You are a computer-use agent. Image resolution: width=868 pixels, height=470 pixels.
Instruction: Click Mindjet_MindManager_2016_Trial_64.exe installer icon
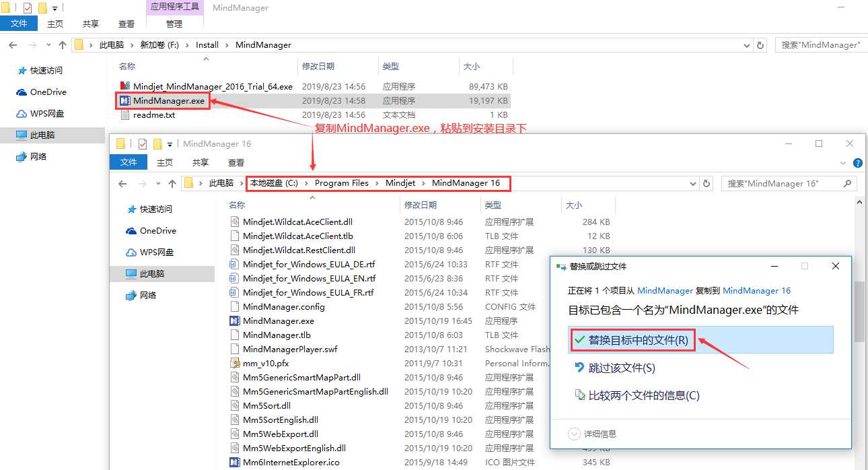[124, 87]
